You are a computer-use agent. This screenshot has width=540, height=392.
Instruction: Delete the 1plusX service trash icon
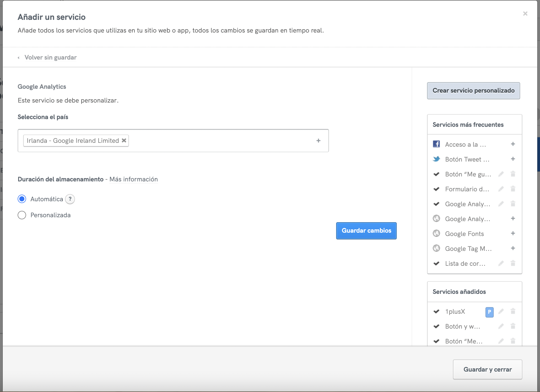[x=513, y=312]
